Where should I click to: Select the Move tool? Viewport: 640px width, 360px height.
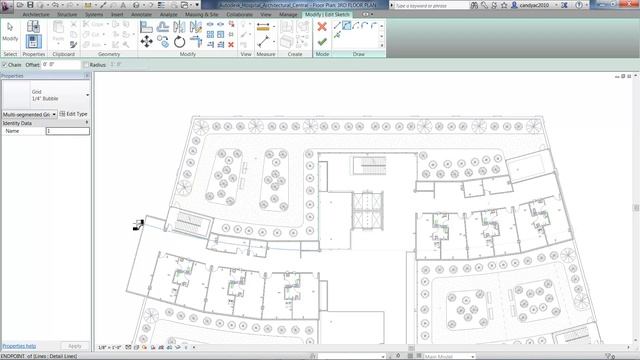(x=147, y=41)
